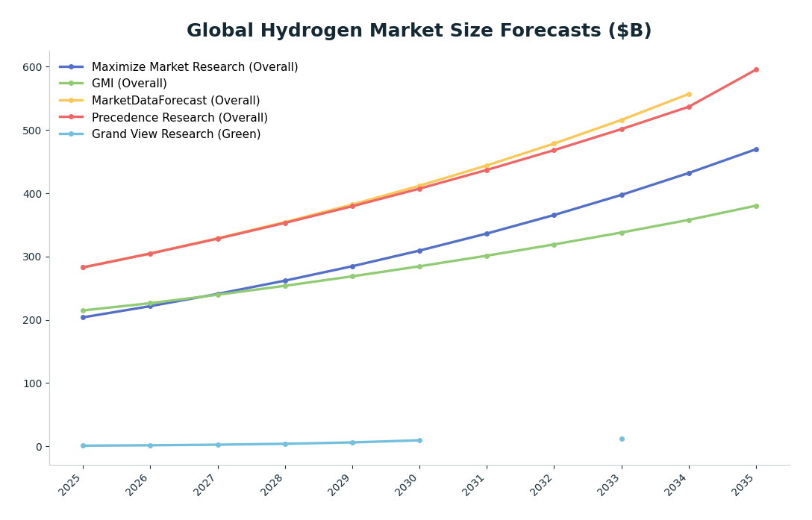The height and width of the screenshot is (520, 812).
Task: Click Maximize Market Research blue point at 2035
Action: [x=756, y=149]
